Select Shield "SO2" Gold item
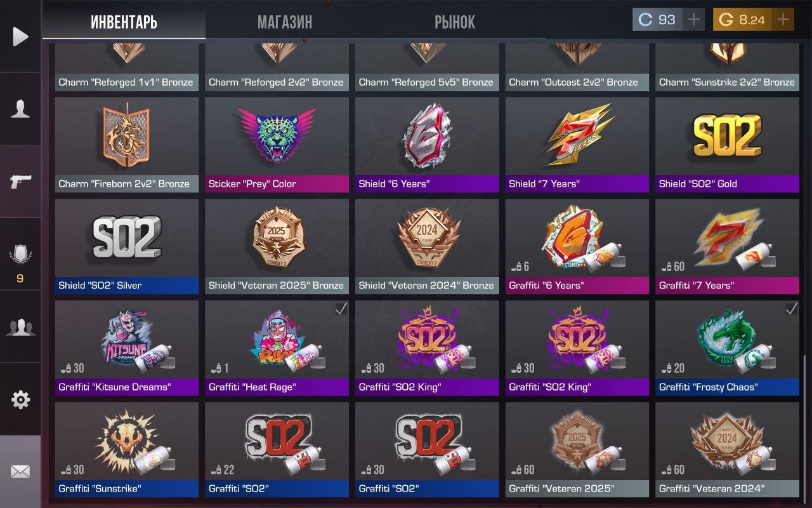 tap(727, 145)
